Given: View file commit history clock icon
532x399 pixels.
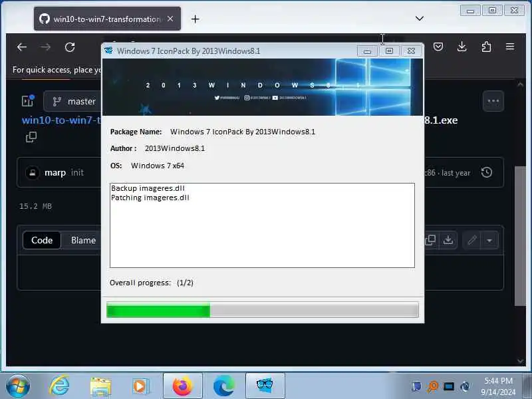Looking at the screenshot, I should (x=487, y=172).
